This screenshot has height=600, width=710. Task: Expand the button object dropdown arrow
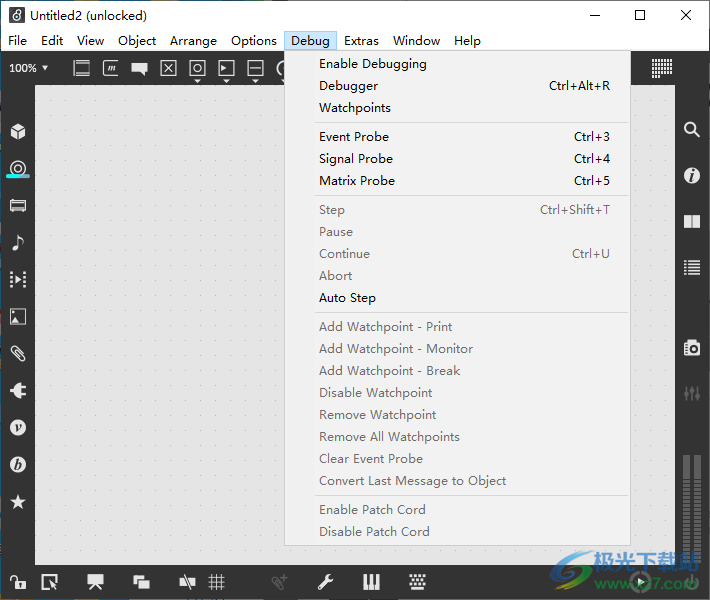coord(197,81)
